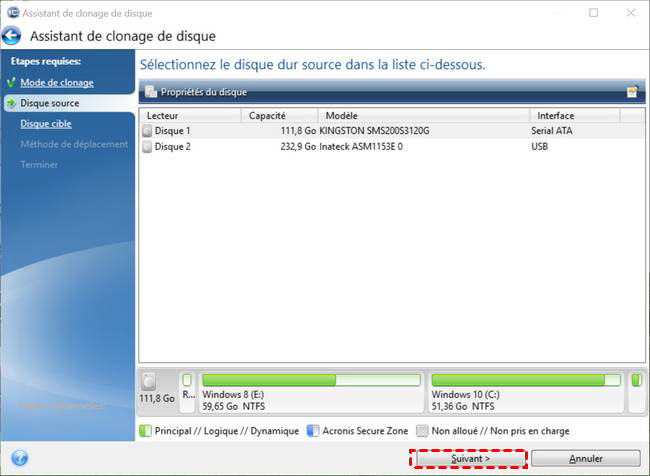This screenshot has width=650, height=476.
Task: Click the 59,65 Go NTFS label
Action: click(233, 406)
